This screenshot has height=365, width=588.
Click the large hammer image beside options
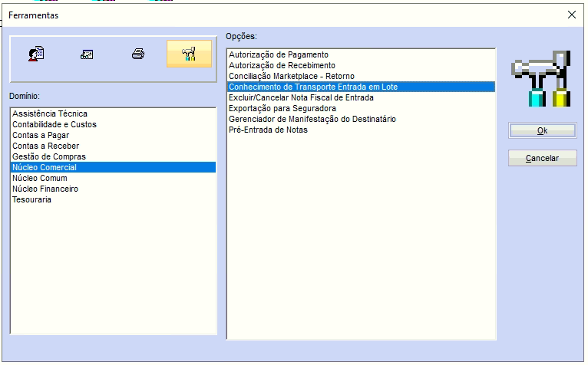pyautogui.click(x=542, y=78)
